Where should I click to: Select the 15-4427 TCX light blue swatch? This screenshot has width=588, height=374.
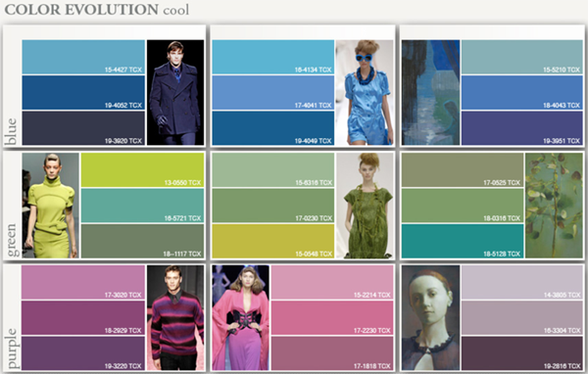tap(83, 57)
